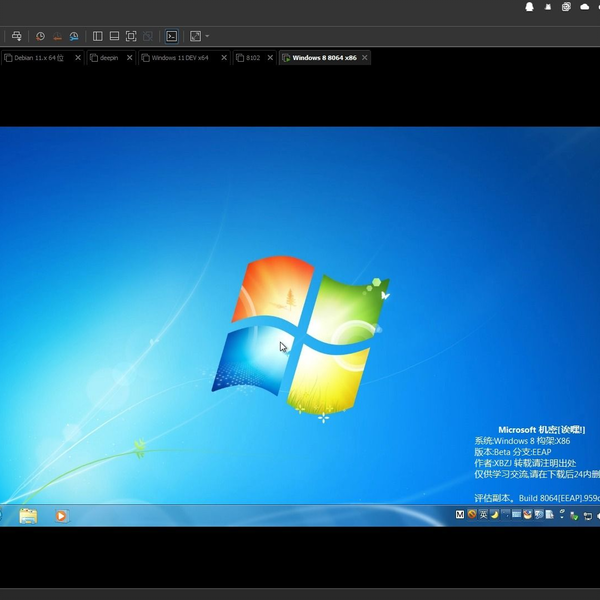Viewport: 600px width, 600px height.
Task: Click the stretch guest display icon
Action: [x=195, y=36]
